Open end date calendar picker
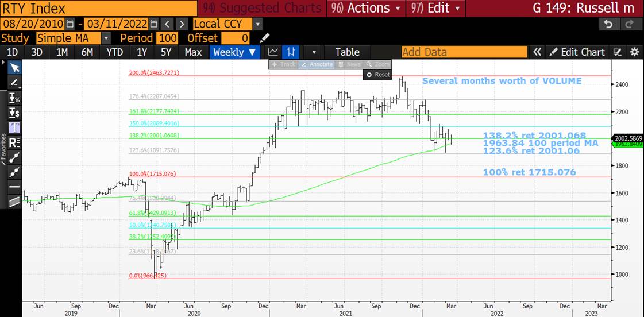The width and height of the screenshot is (644, 317). pos(153,24)
